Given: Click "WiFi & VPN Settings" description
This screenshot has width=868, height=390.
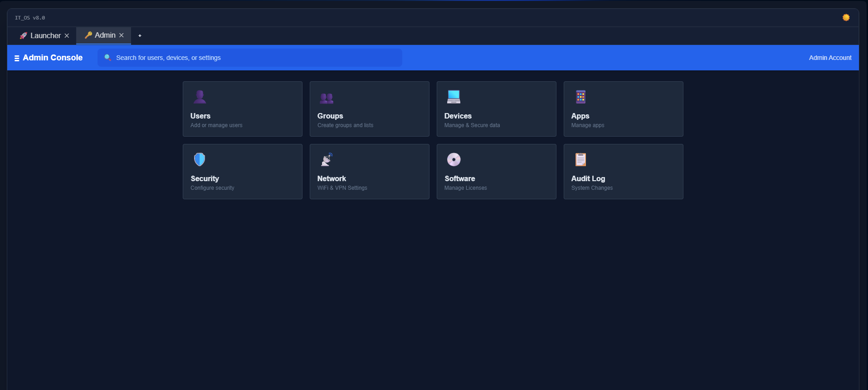Looking at the screenshot, I should point(342,188).
